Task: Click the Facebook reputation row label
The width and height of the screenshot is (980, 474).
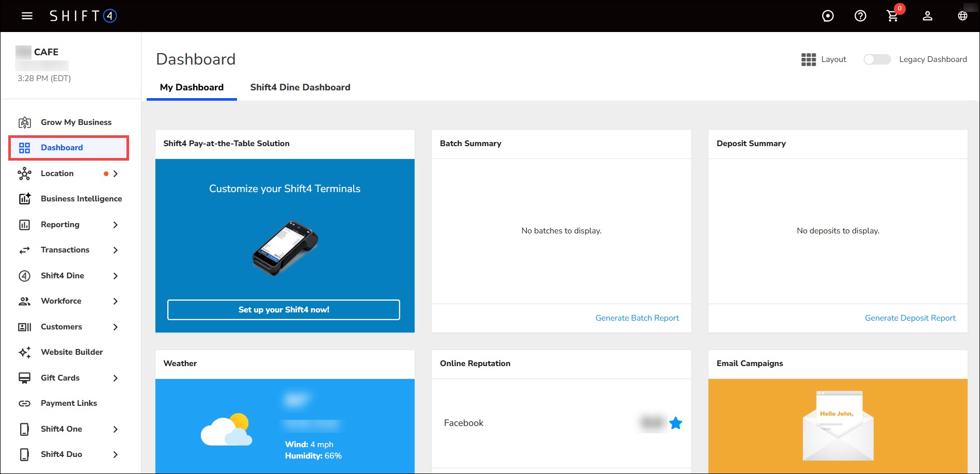Action: [464, 423]
